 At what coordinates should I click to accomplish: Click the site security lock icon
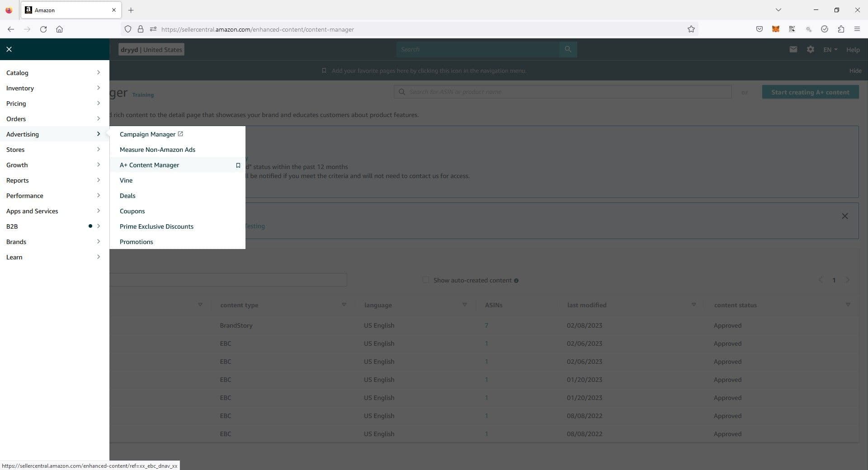141,29
